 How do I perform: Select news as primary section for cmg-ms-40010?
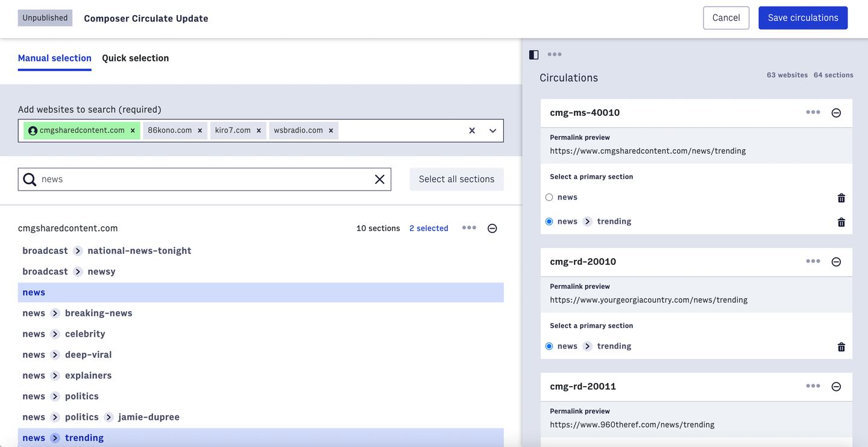click(549, 197)
